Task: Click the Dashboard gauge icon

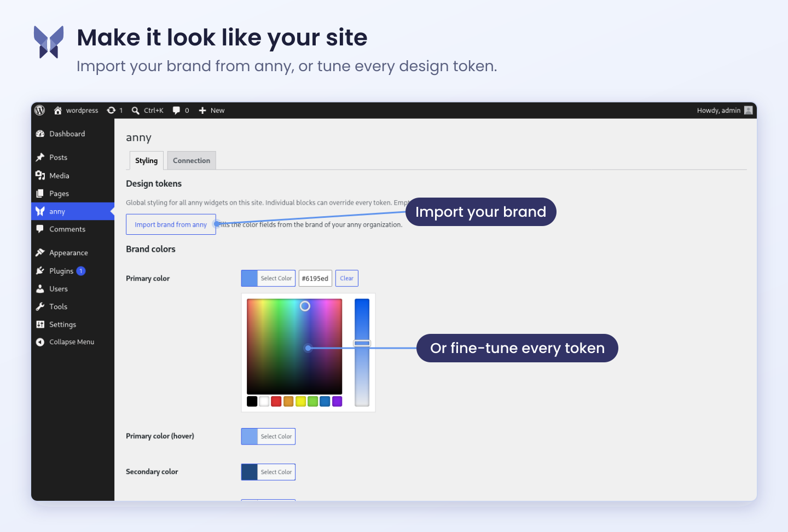Action: pos(40,134)
